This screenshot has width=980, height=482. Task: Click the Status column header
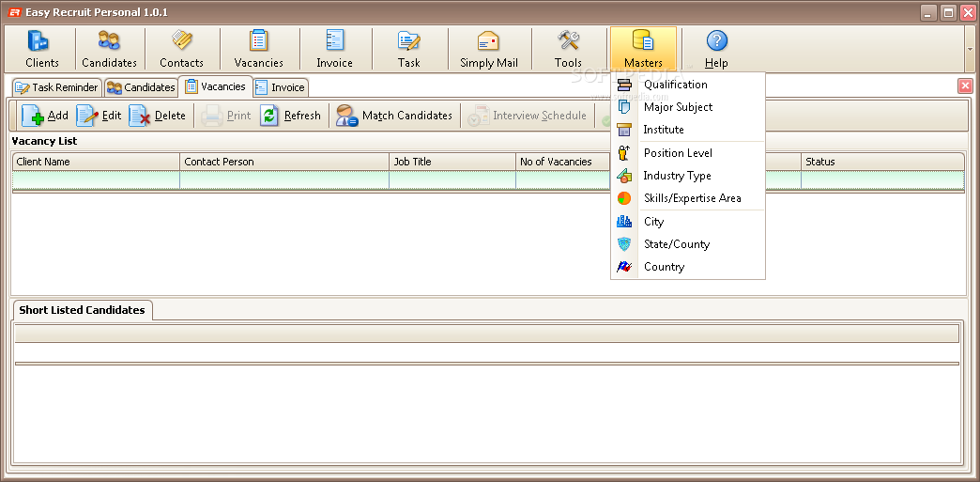(x=882, y=162)
